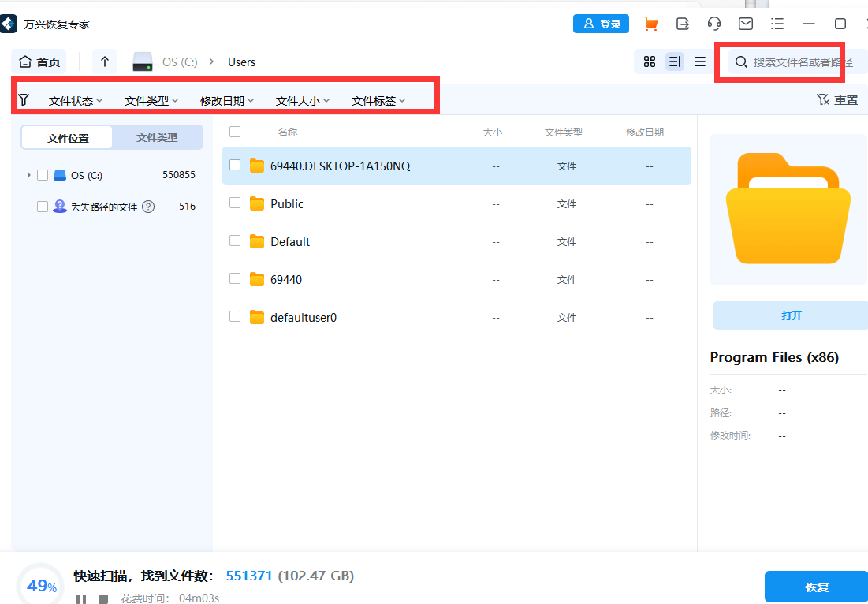Switch to the 文件类型 sidebar tab

(157, 137)
